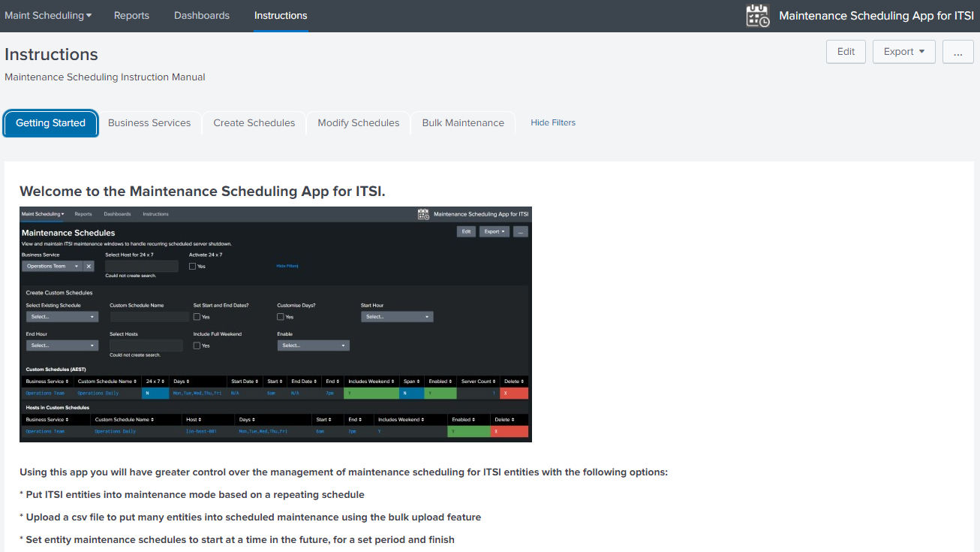Screen dimensions: 980x552
Task: Click the Maintenance Scheduling App for ITSI title
Action: tap(876, 16)
